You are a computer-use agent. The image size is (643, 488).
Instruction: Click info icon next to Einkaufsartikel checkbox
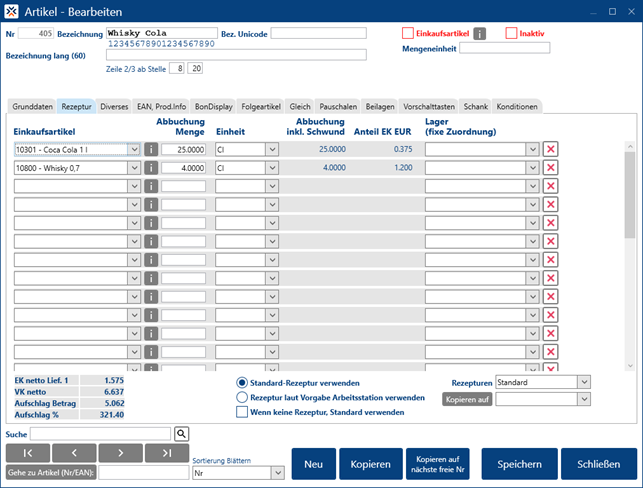click(x=479, y=34)
